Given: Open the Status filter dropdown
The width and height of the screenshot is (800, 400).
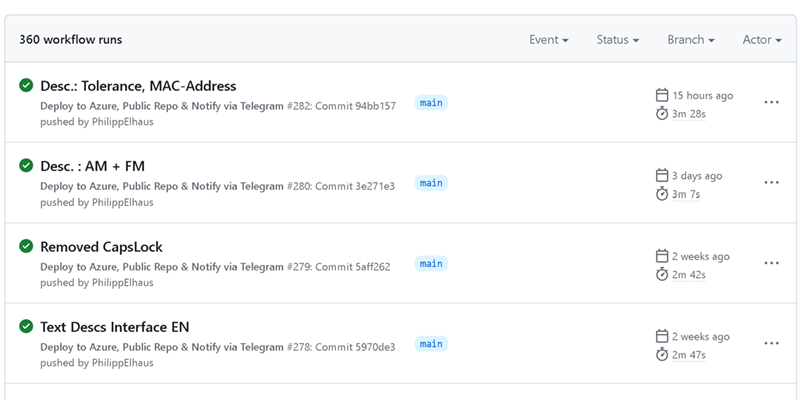Looking at the screenshot, I should coord(618,40).
